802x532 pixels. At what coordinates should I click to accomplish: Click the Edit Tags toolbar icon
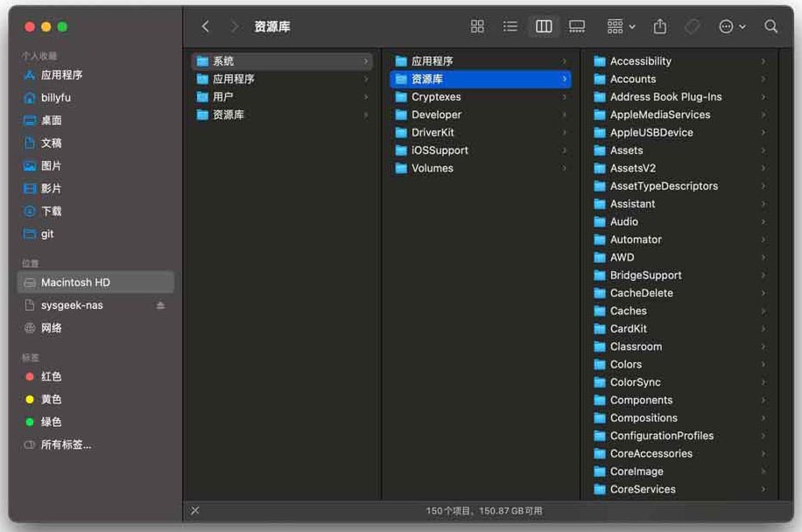(x=692, y=27)
